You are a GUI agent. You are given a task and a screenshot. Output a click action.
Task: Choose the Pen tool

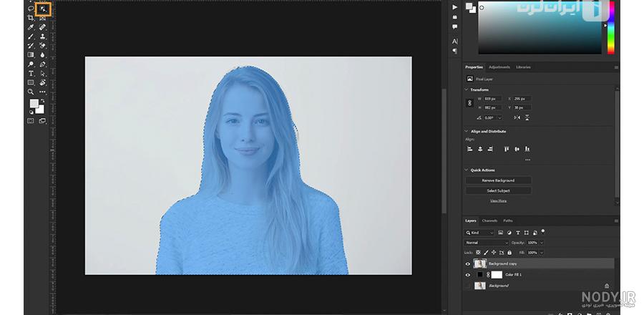[42, 64]
